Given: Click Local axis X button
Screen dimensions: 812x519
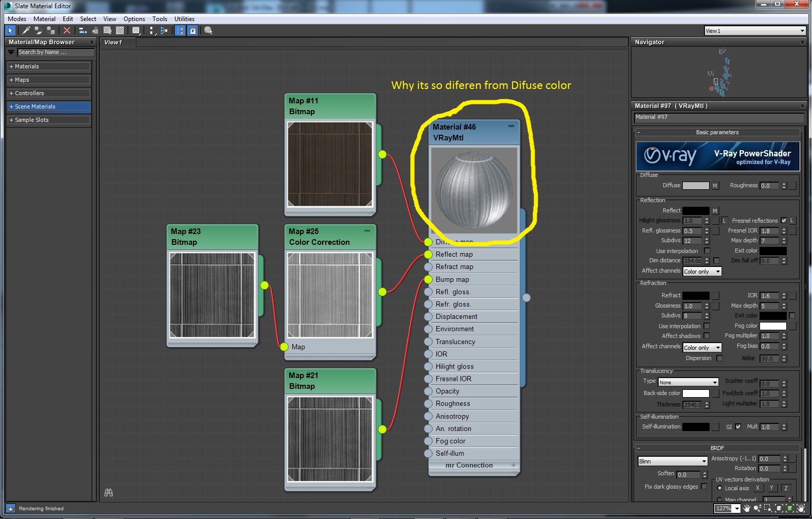Looking at the screenshot, I should (757, 488).
